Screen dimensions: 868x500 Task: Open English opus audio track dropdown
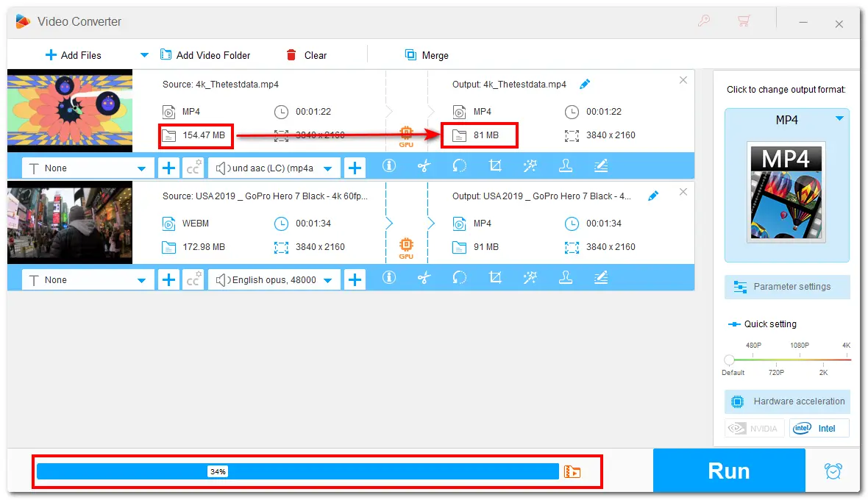click(274, 280)
